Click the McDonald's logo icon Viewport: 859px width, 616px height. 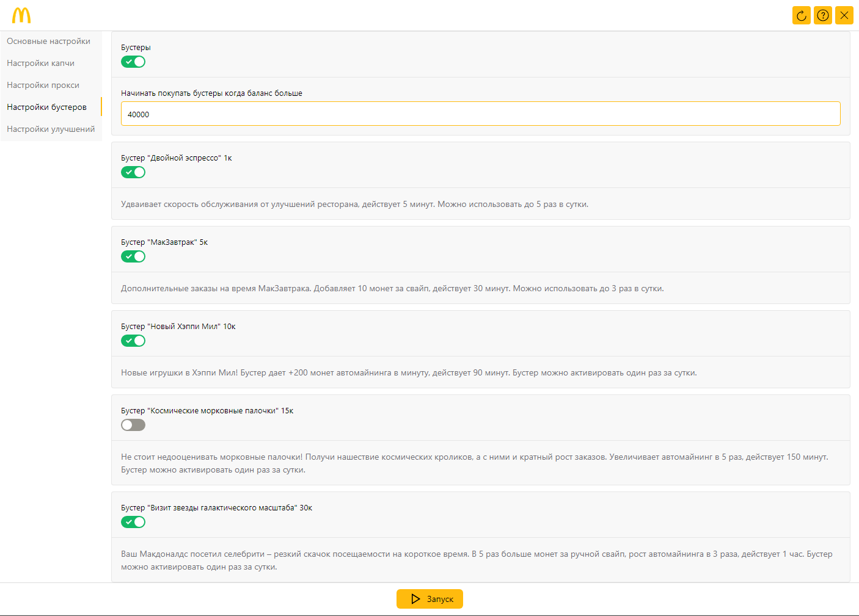(21, 15)
